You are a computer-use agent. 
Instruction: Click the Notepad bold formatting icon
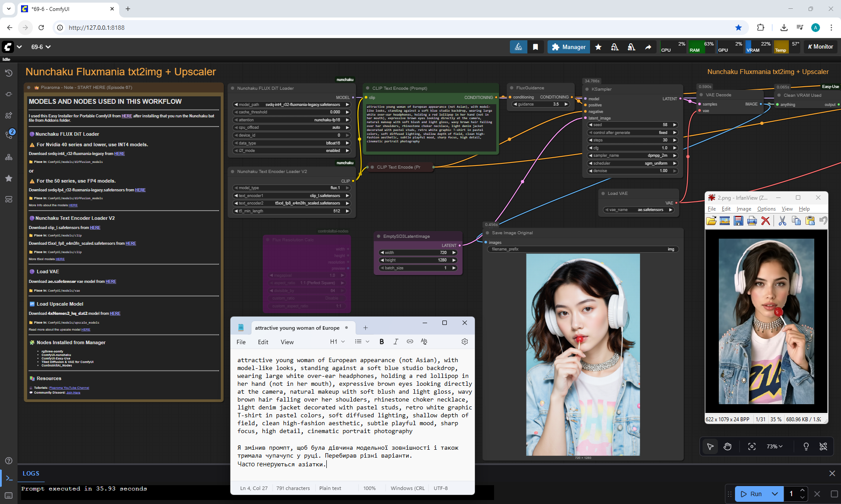382,342
